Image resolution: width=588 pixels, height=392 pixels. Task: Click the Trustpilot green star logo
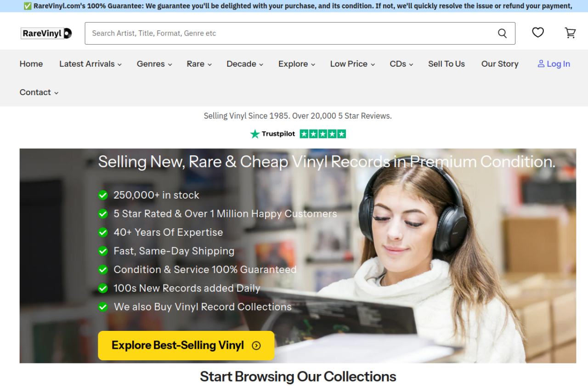(255, 134)
